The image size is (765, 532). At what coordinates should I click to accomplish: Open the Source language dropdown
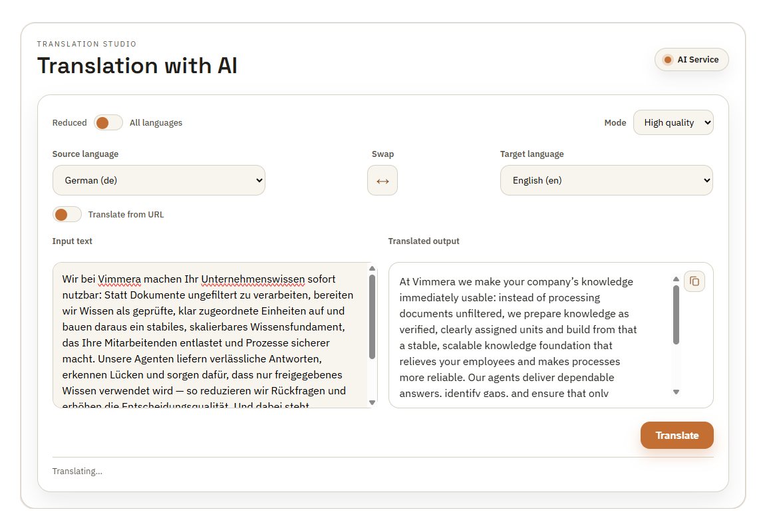[158, 180]
